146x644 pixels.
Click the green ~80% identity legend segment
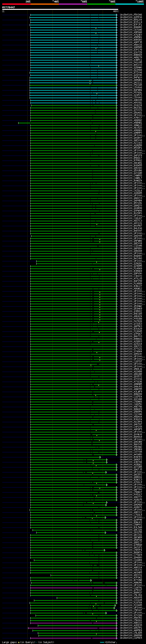pos(101,4)
